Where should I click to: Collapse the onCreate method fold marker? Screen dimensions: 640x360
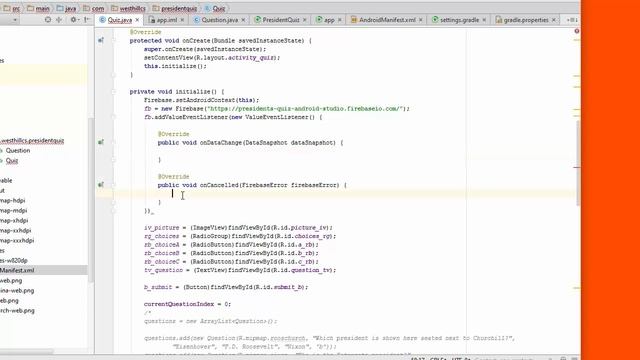[114, 40]
